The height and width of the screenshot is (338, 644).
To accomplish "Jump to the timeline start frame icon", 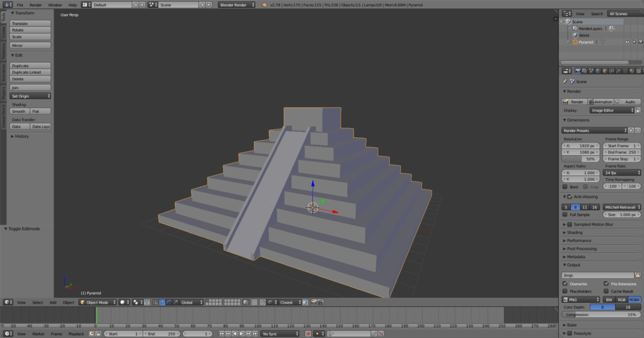I will click(221, 334).
